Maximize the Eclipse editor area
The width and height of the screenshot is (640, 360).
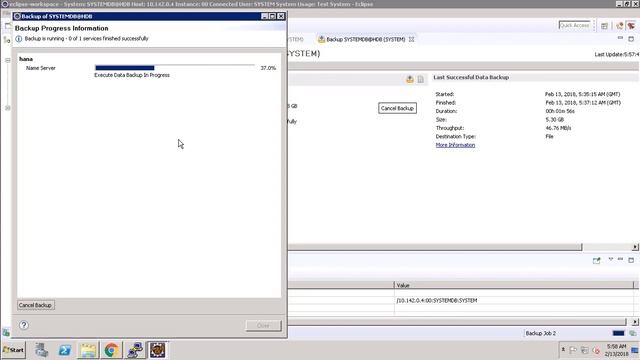631,39
